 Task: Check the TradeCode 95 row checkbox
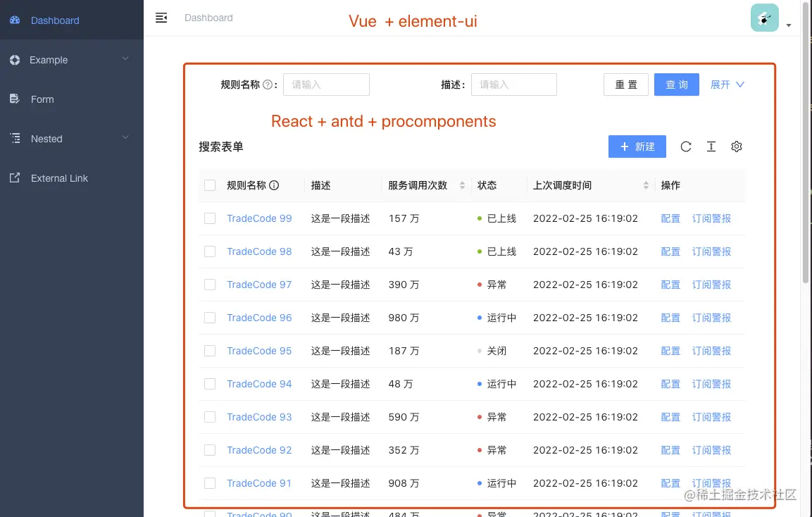(x=210, y=351)
